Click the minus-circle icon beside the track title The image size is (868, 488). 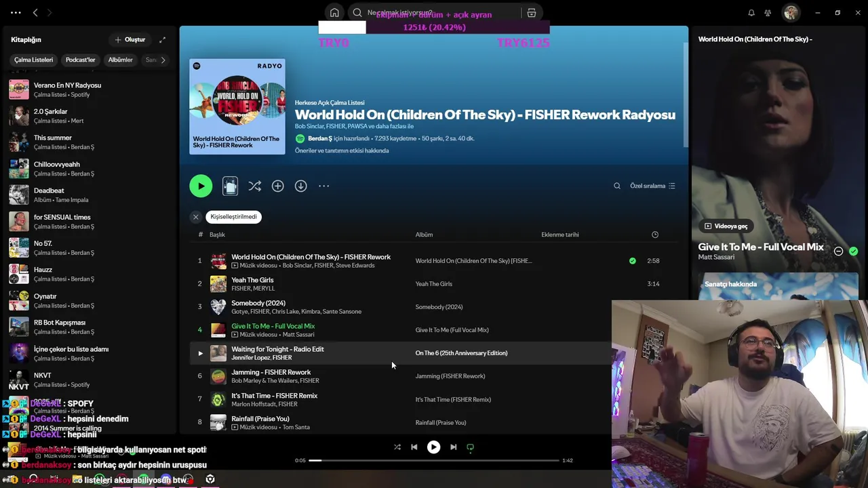[x=838, y=251]
